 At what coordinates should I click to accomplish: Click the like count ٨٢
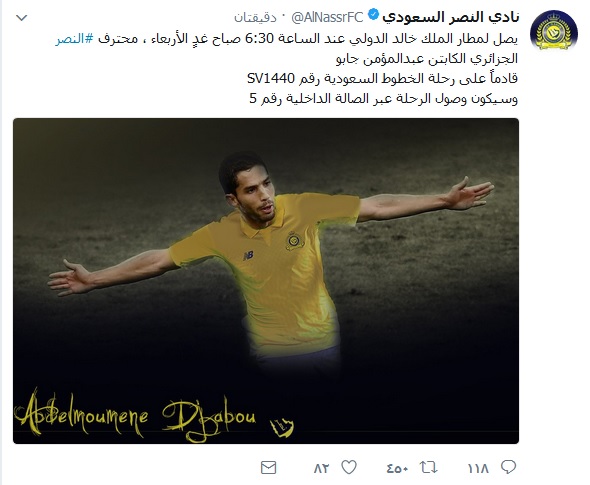click(322, 468)
